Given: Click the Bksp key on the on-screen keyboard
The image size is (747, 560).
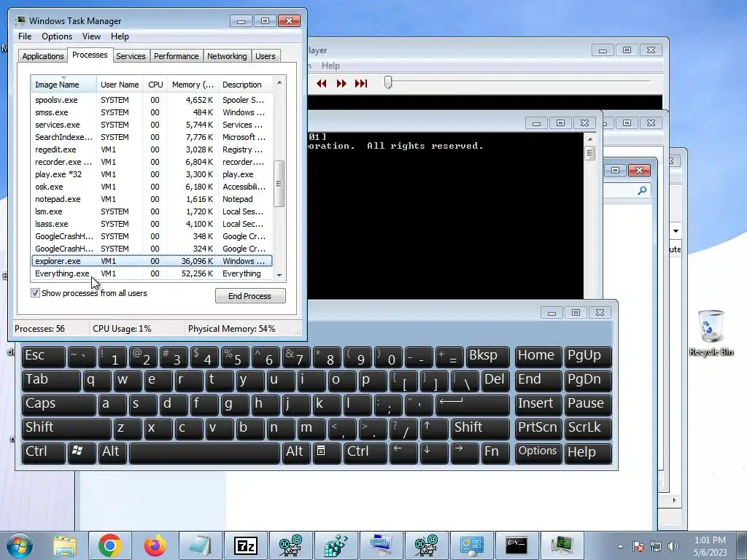Looking at the screenshot, I should 488,357.
